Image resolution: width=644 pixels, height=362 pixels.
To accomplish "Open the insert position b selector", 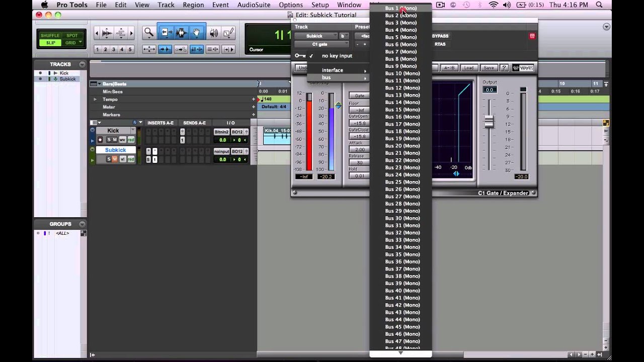I will (x=343, y=36).
